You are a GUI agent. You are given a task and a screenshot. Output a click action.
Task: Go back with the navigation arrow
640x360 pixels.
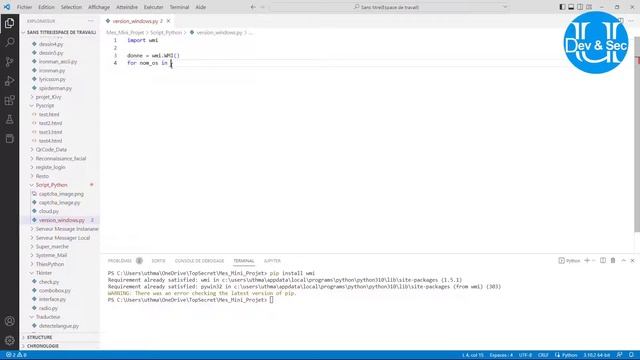coord(253,7)
